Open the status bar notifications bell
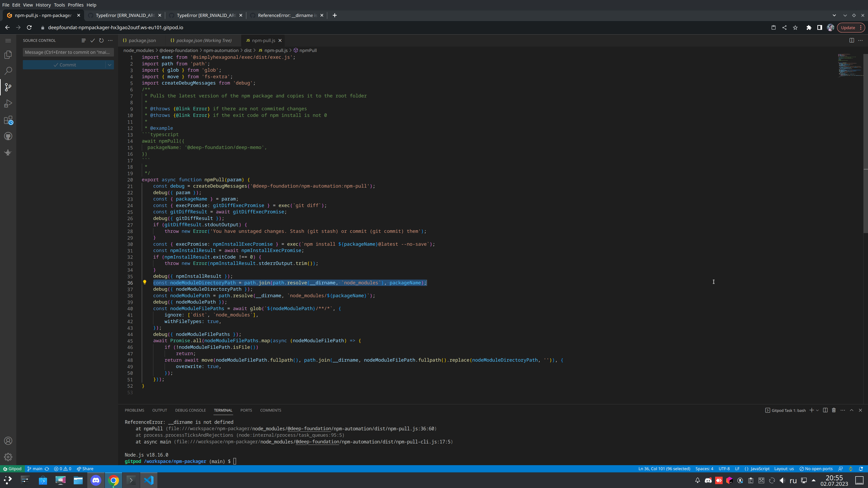Image resolution: width=868 pixels, height=488 pixels. coord(861,469)
